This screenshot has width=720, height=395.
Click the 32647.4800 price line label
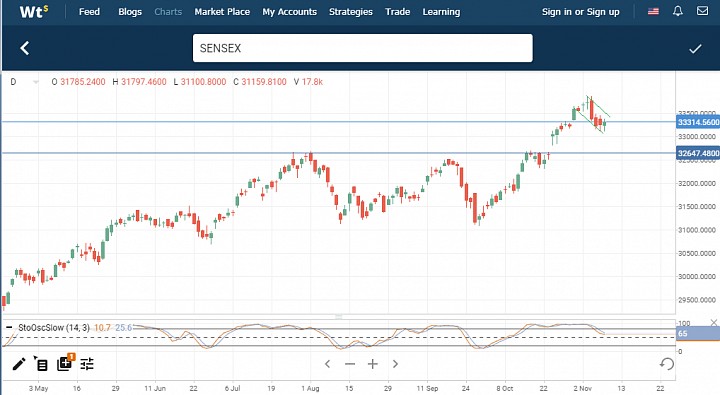tap(698, 153)
